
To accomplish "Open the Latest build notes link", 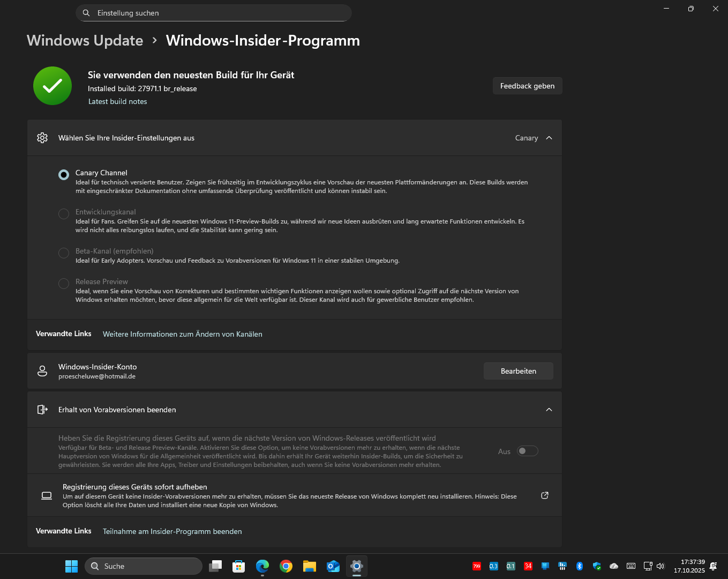I will [x=118, y=101].
